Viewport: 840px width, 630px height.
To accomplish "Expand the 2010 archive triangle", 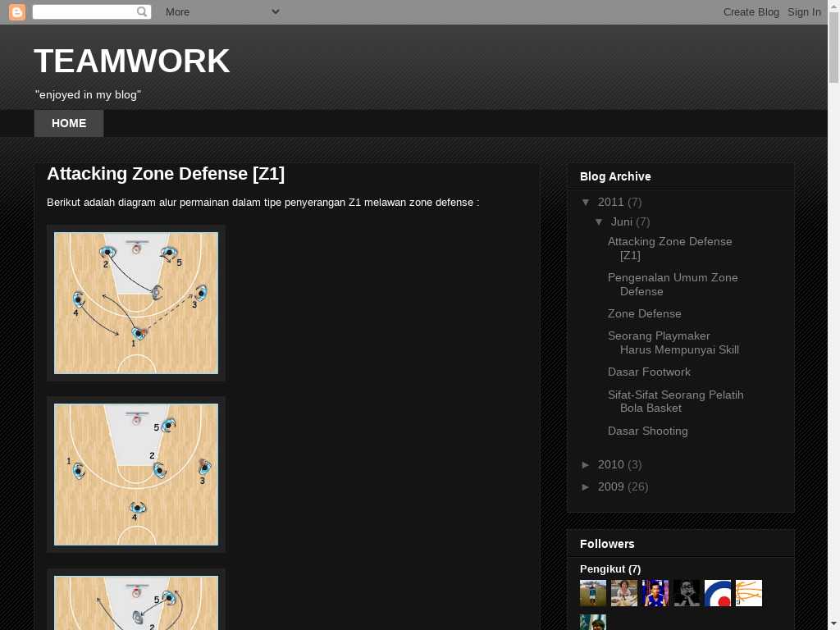I will coord(586,464).
